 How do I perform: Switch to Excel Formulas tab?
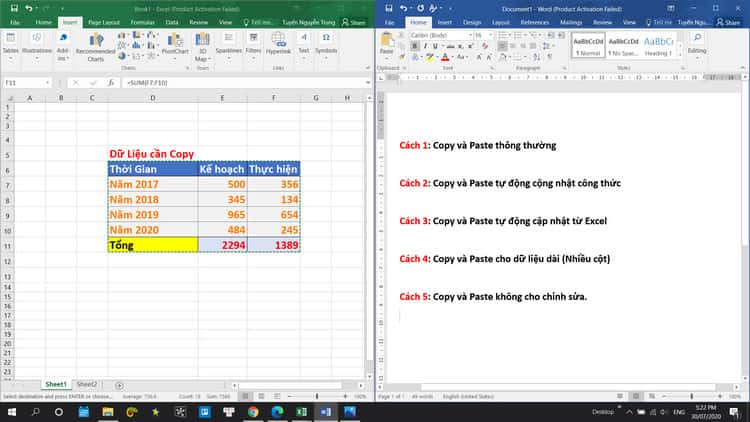(x=143, y=22)
